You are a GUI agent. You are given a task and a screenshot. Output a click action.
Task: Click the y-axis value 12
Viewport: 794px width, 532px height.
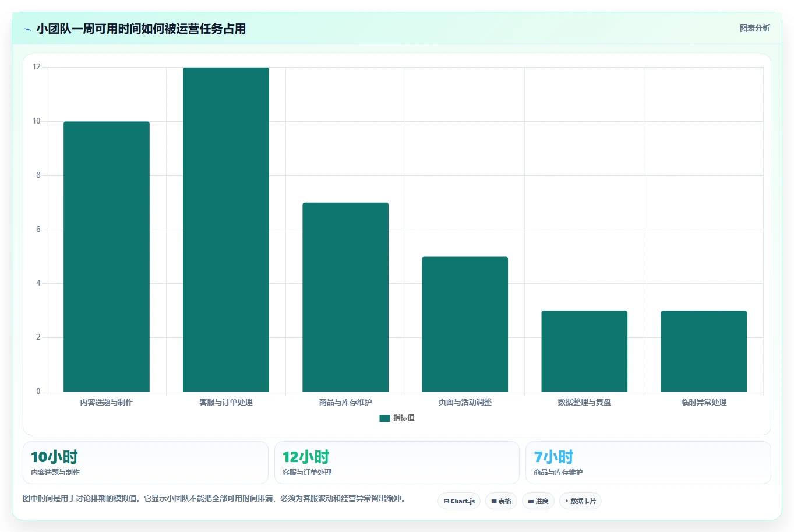click(x=37, y=67)
